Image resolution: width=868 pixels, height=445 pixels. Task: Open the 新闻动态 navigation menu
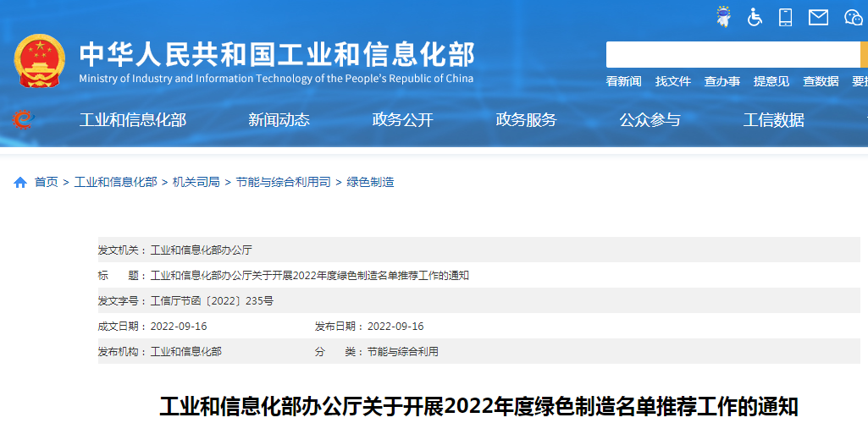click(279, 120)
